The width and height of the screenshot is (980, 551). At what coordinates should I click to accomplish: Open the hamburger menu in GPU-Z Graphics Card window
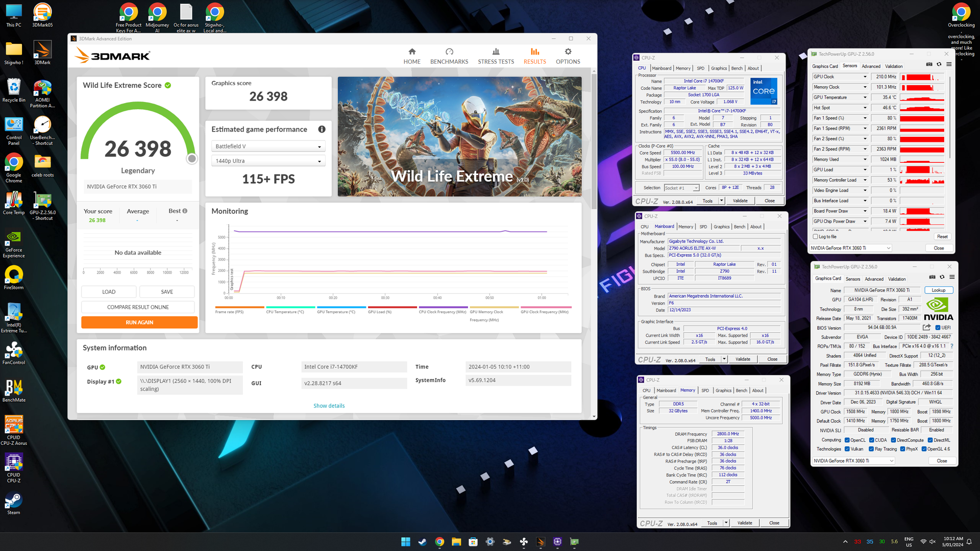pos(952,277)
